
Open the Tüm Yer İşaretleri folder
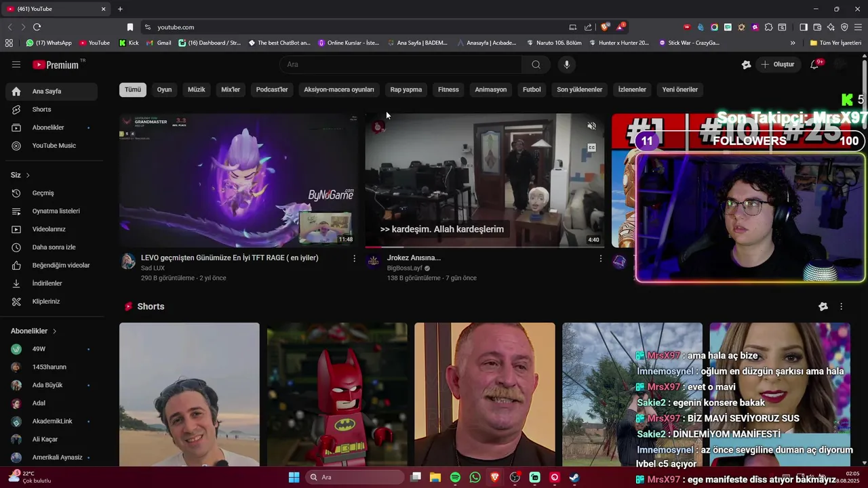(835, 43)
